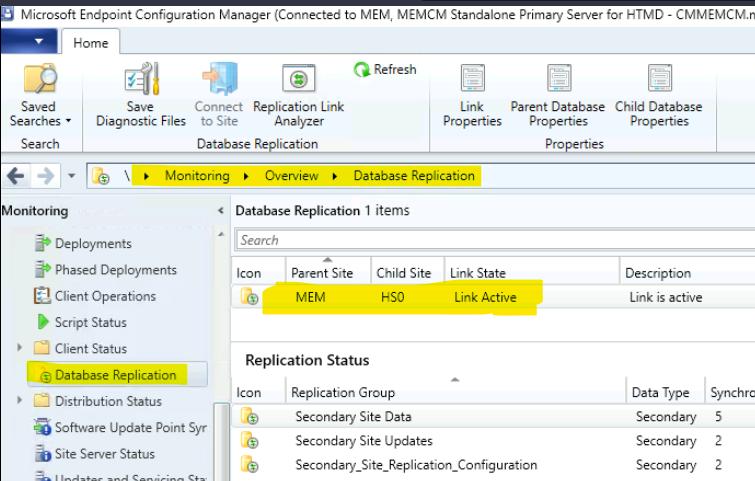Open breadcrumb arrow before Database Replication

[x=335, y=176]
